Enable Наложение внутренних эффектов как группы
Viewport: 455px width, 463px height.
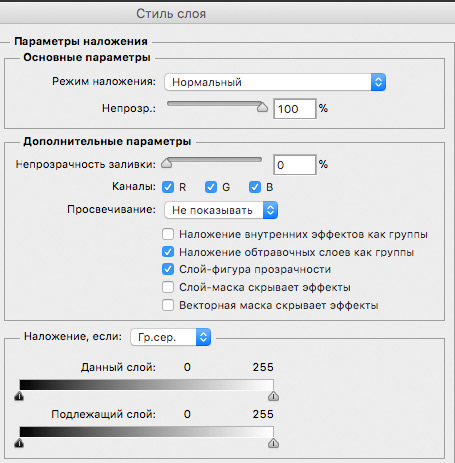coord(168,234)
